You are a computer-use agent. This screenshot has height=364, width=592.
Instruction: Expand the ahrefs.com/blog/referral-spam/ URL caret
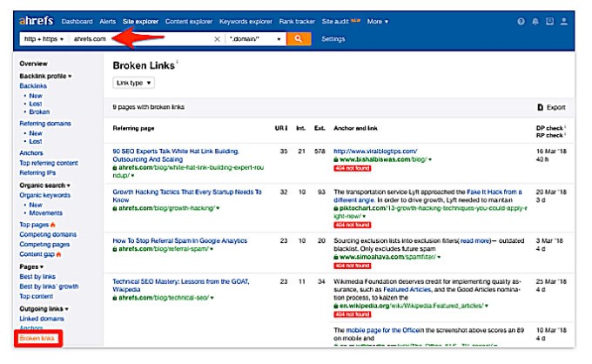coord(212,249)
